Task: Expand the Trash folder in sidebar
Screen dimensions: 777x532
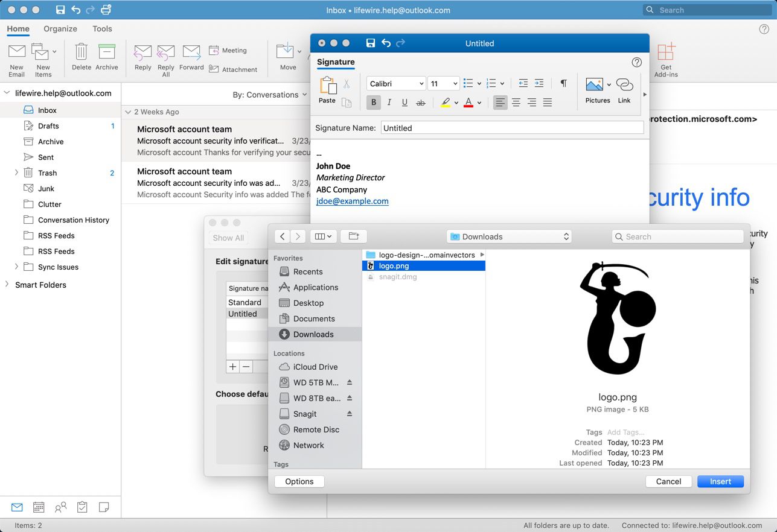Action: point(16,173)
